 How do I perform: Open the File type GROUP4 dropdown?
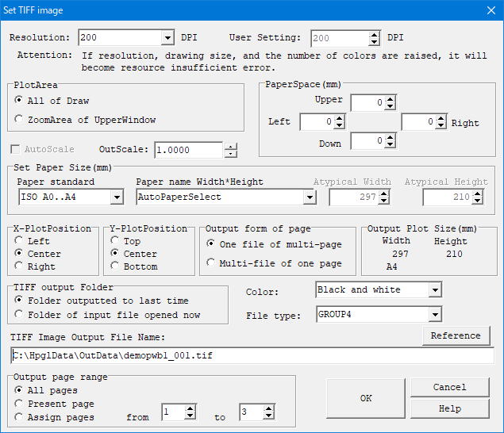[x=435, y=315]
